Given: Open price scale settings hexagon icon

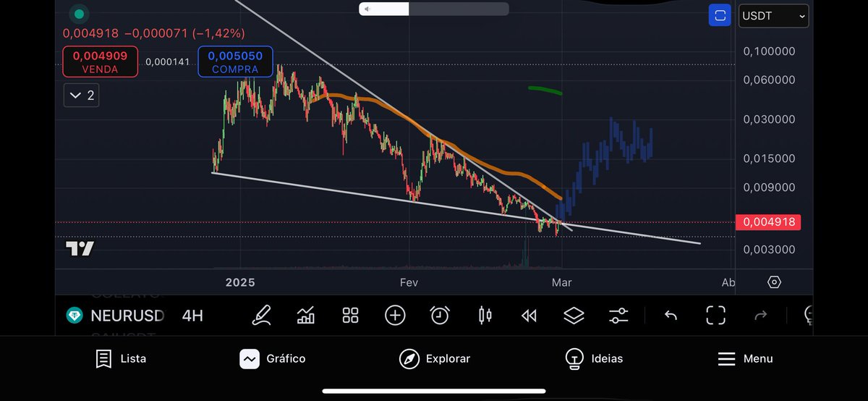Looking at the screenshot, I should click(775, 282).
